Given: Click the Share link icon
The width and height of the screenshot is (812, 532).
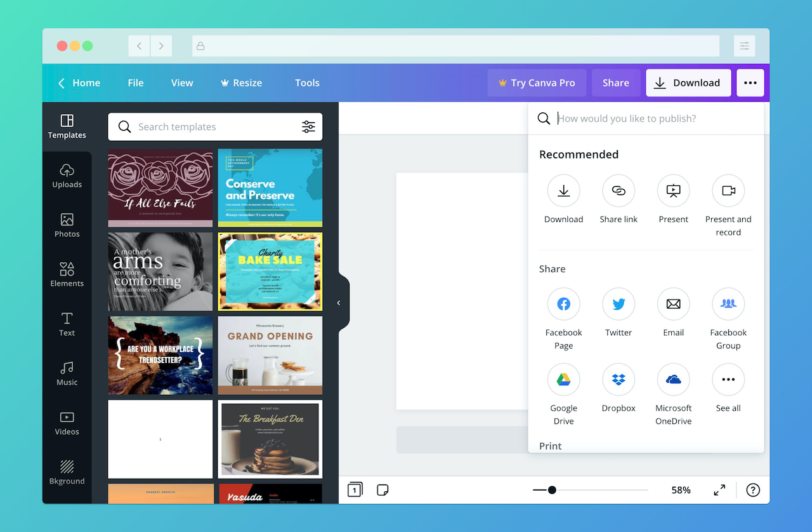Looking at the screenshot, I should pyautogui.click(x=619, y=190).
